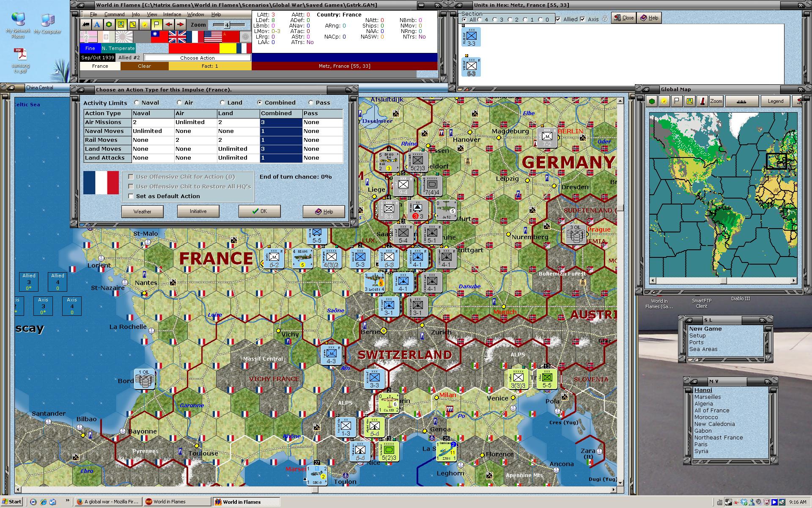The width and height of the screenshot is (812, 508).
Task: Click the yellow numbered square toolbar icon
Action: point(133,25)
